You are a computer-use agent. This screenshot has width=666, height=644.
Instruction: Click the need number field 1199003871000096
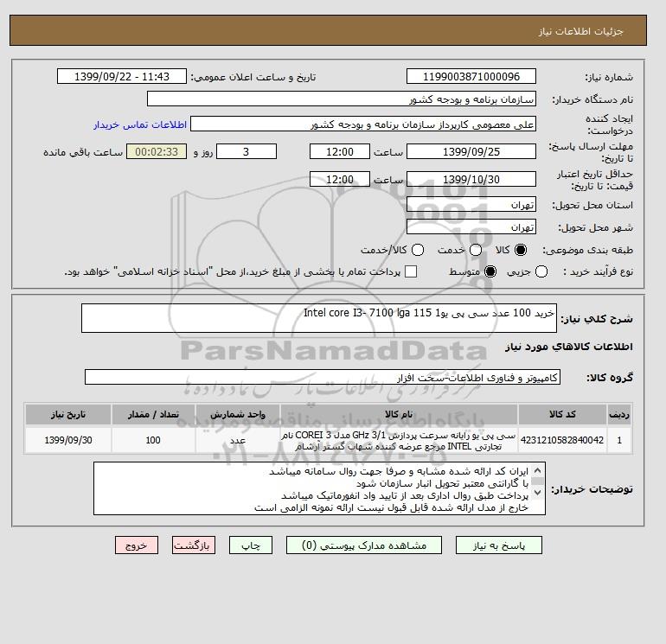[x=471, y=76]
